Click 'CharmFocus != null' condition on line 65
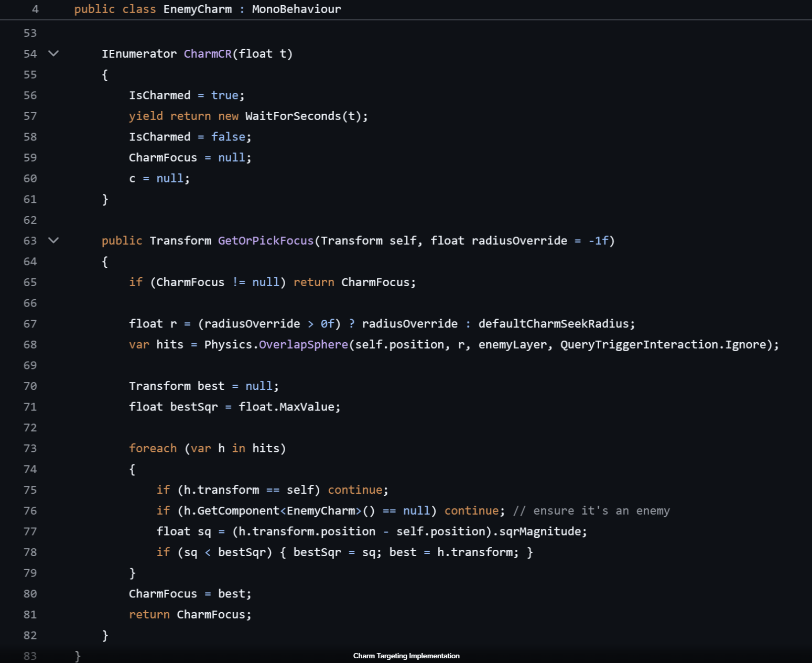Screen dimensions: 812x663 (218, 282)
